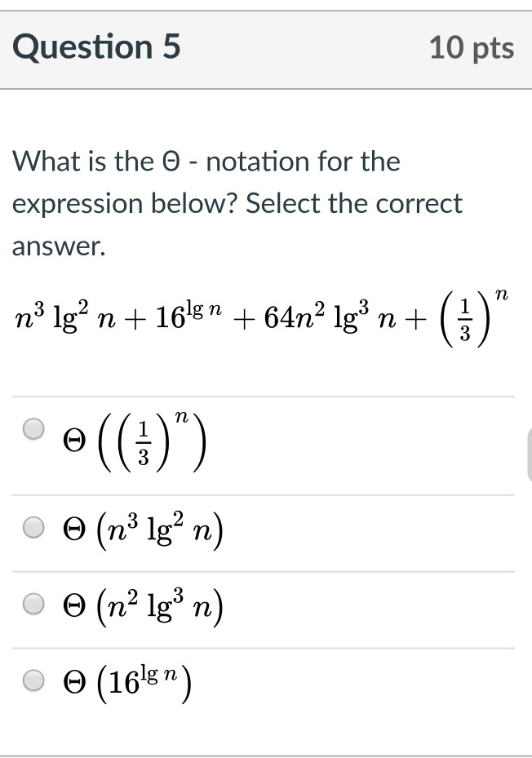Select the third answer's radio circle

point(33,605)
